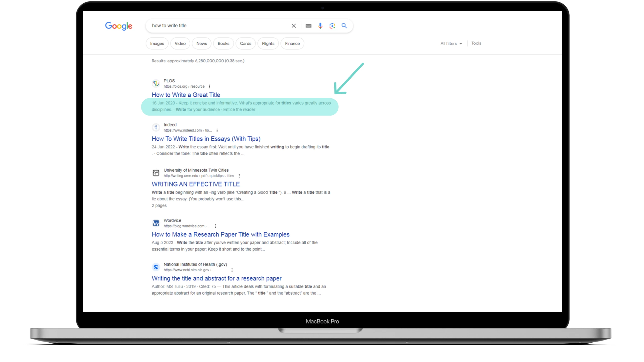Select the News filter tab

tap(202, 44)
